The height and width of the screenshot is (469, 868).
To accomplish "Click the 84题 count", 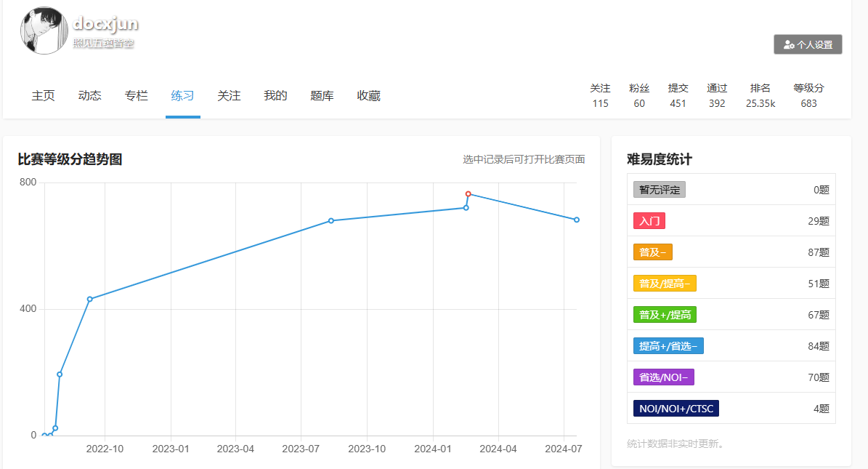I will [818, 347].
